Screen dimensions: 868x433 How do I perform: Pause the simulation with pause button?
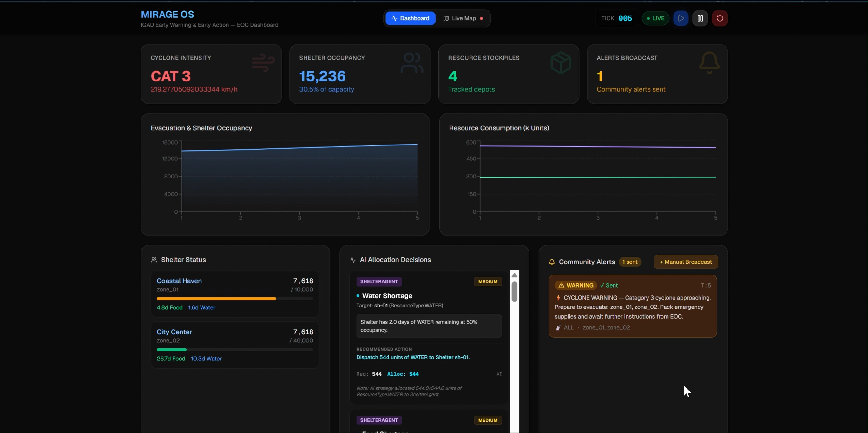(700, 18)
